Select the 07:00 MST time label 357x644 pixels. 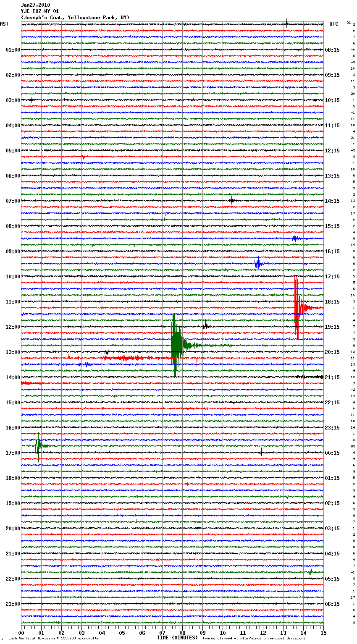13,201
